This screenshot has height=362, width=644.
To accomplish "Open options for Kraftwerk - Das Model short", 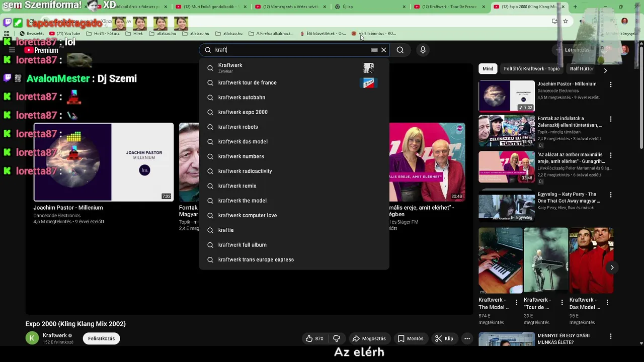I will [x=607, y=303].
